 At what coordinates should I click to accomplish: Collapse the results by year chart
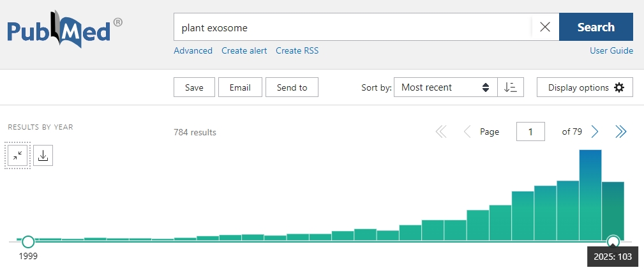tap(18, 155)
